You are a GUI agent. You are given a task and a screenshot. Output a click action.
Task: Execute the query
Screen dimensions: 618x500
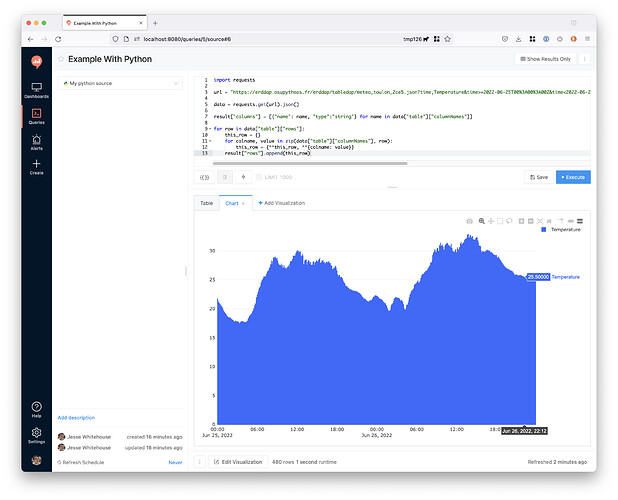573,177
